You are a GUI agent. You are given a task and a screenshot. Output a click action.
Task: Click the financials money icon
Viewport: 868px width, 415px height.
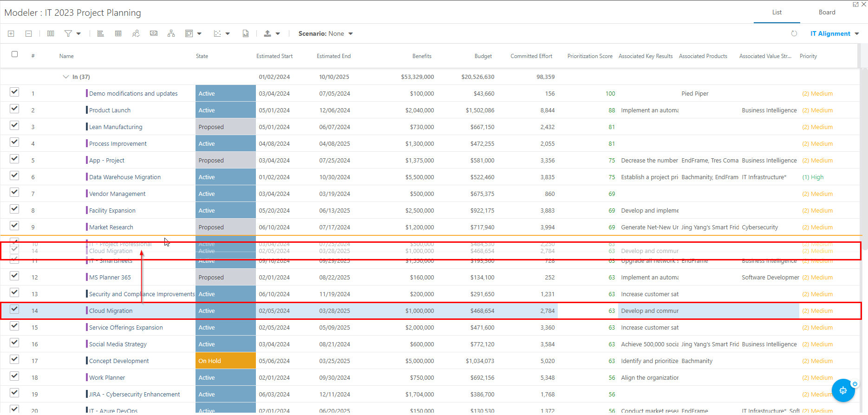click(x=154, y=33)
